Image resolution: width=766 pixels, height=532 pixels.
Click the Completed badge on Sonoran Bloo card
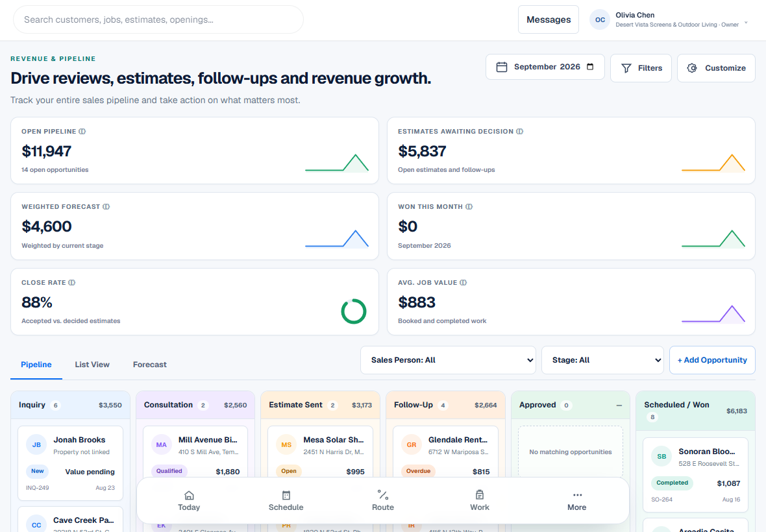(673, 483)
